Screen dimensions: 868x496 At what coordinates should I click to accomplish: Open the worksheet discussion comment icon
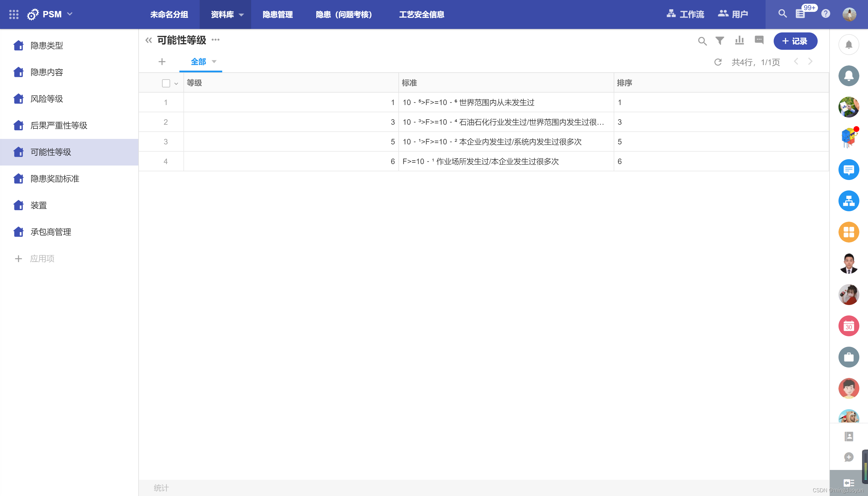tap(759, 40)
